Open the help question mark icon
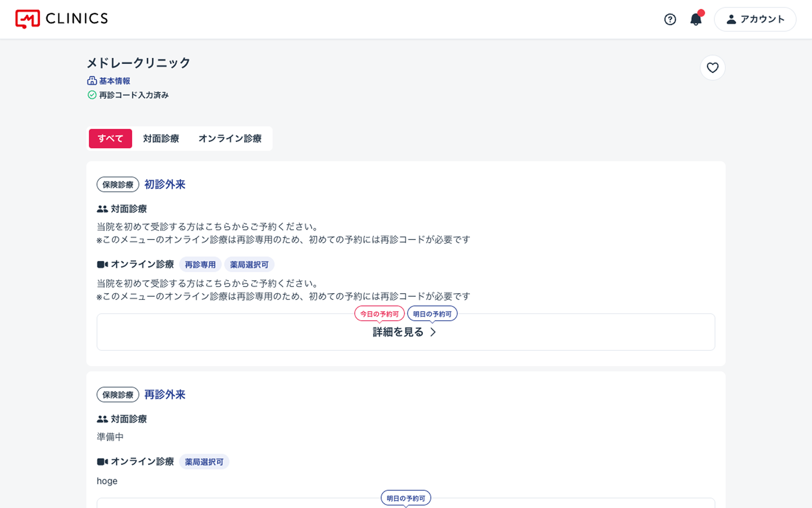The width and height of the screenshot is (812, 508). [670, 19]
